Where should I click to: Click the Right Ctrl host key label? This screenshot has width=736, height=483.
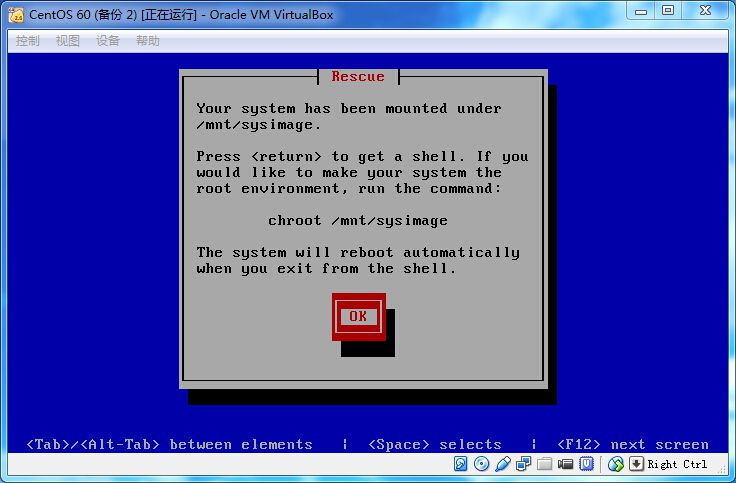[677, 464]
